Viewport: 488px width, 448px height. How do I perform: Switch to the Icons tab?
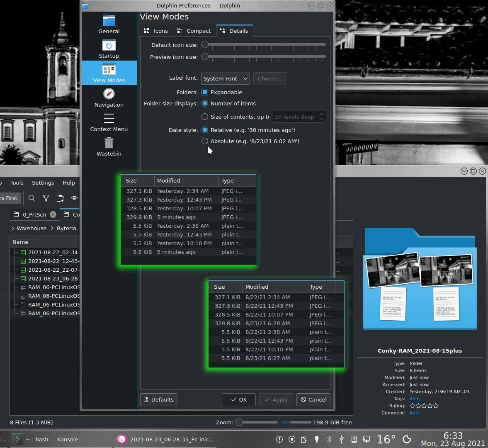(156, 31)
